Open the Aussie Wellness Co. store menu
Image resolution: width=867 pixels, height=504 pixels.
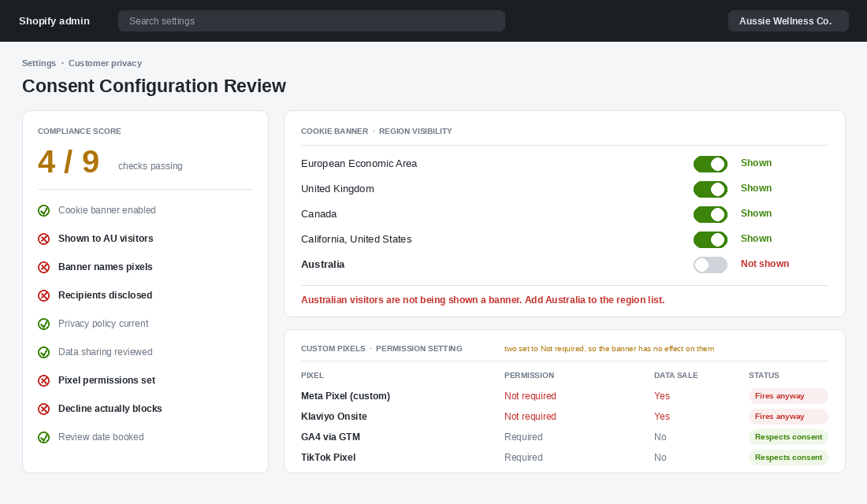(x=788, y=21)
